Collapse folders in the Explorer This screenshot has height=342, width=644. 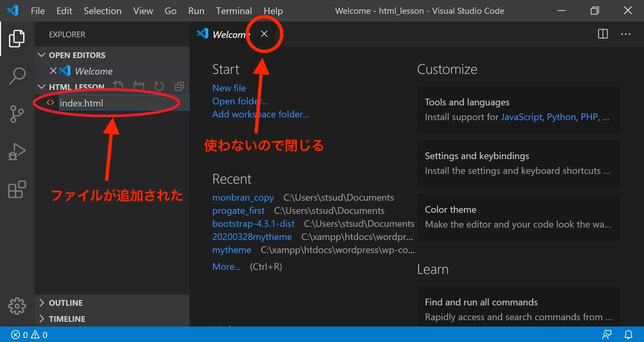pos(179,86)
